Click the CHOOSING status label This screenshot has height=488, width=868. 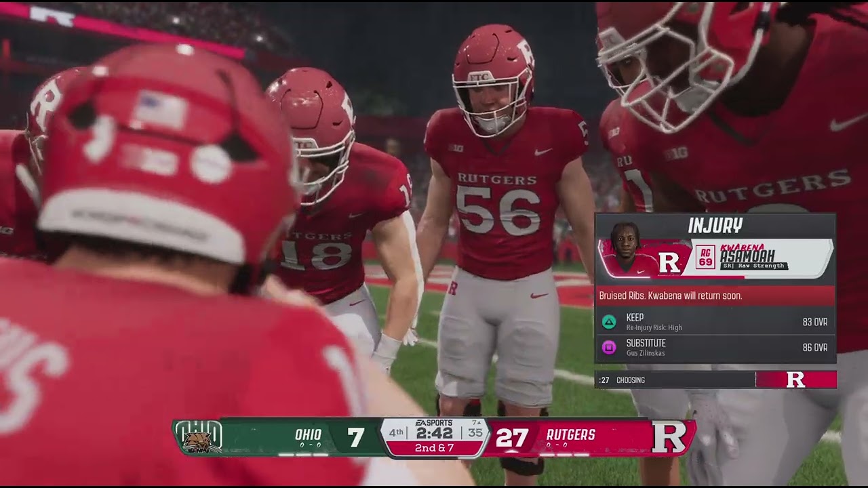(631, 380)
